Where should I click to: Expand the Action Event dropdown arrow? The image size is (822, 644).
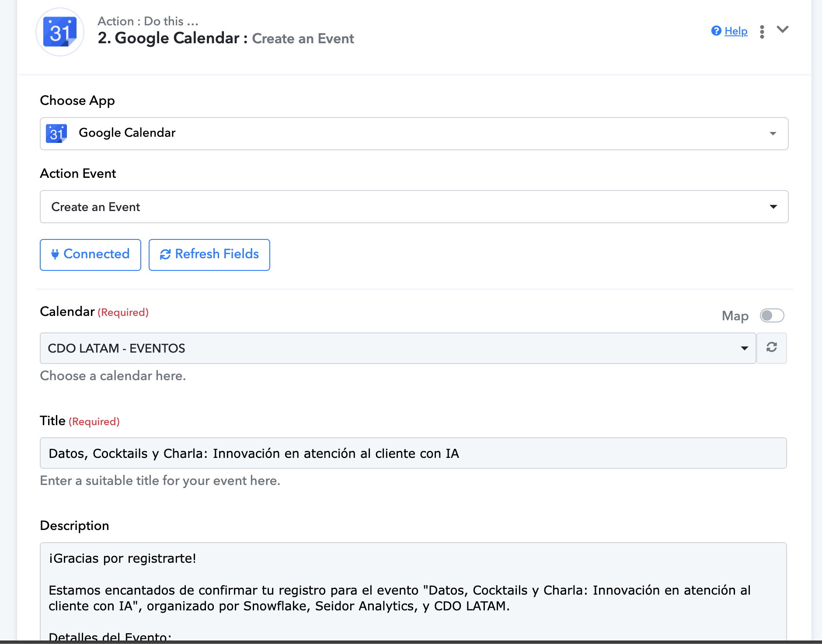(773, 207)
